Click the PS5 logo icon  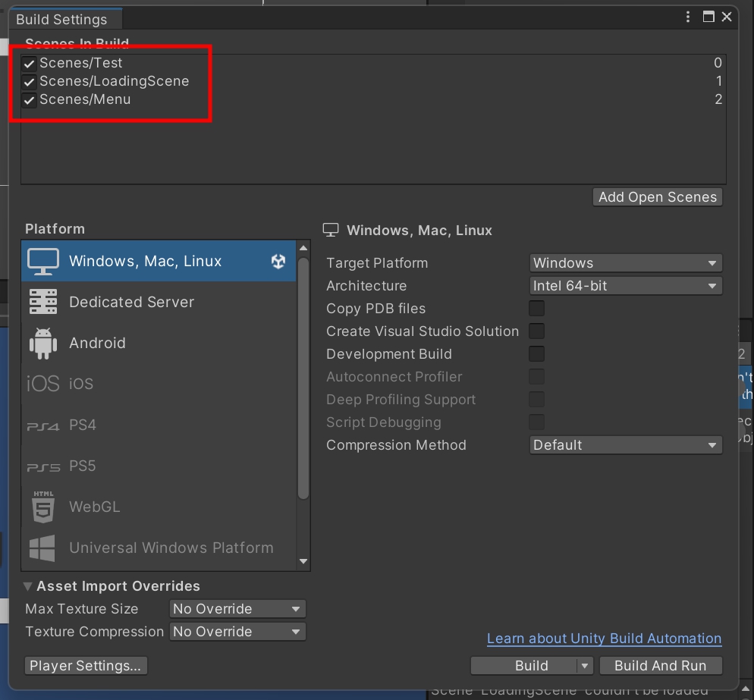pos(43,467)
